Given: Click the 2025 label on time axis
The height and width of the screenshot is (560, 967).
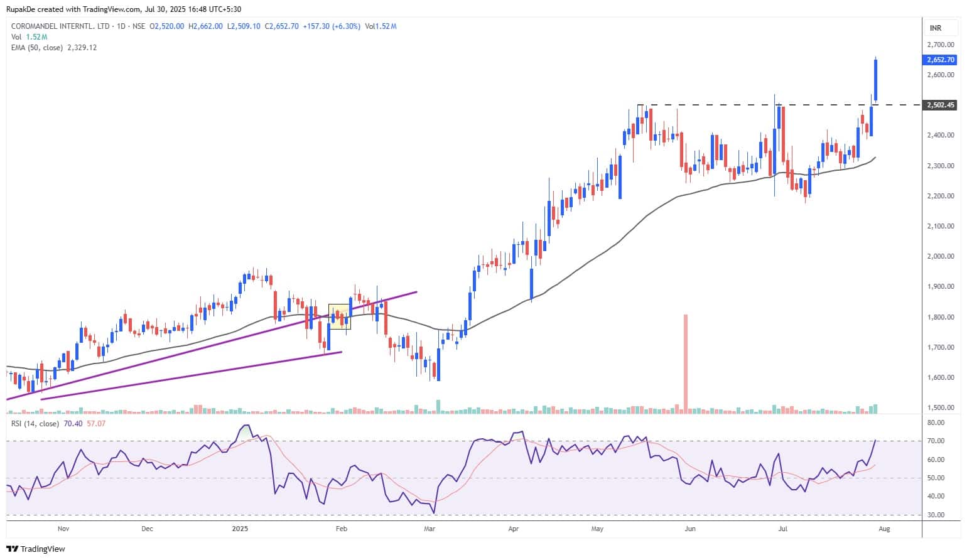Looking at the screenshot, I should click(x=240, y=529).
